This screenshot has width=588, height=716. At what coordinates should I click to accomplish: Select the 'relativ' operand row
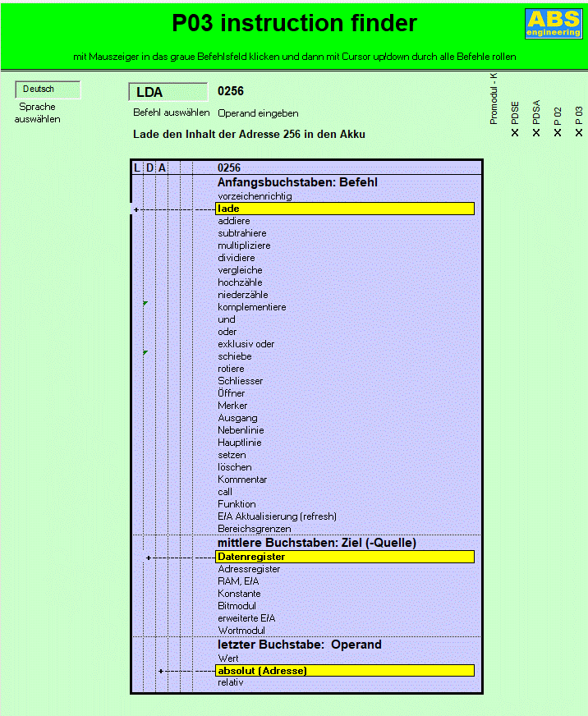tap(230, 682)
